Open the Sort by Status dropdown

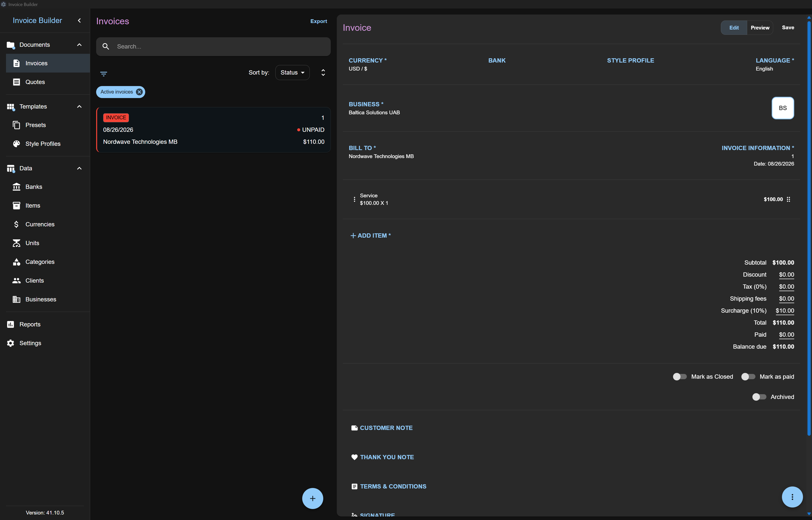(x=292, y=73)
